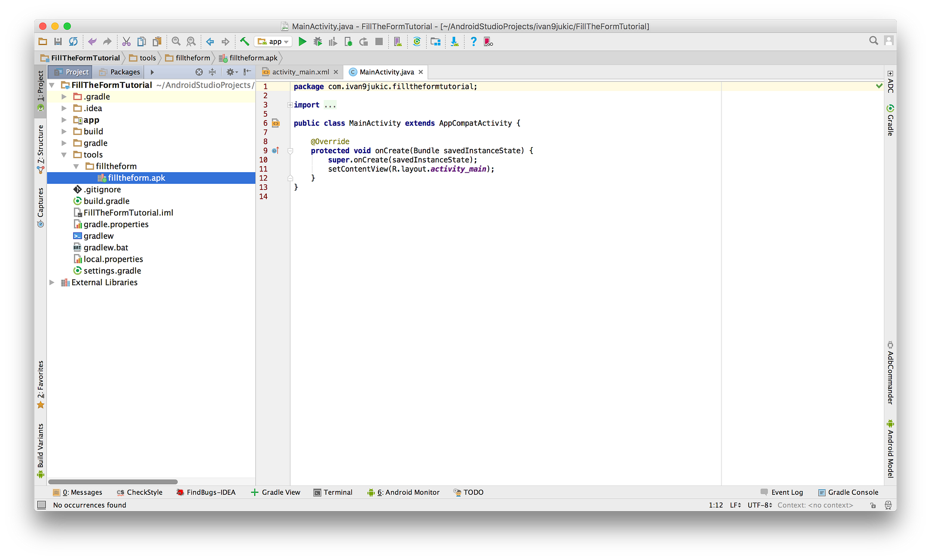The height and width of the screenshot is (560, 931).
Task: Collapse the tools folder in the project tree
Action: click(x=64, y=155)
